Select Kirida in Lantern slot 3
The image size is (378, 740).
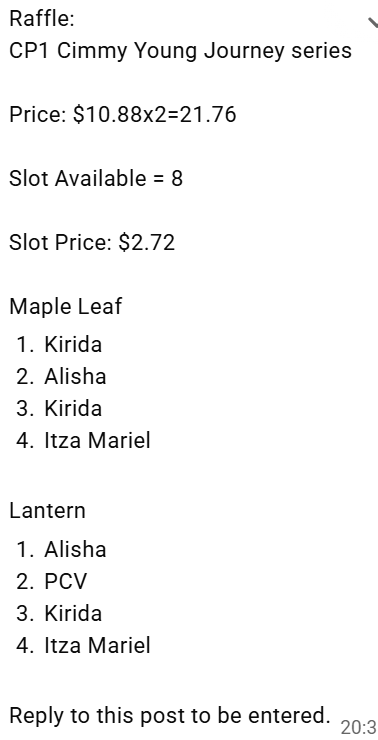[73, 614]
